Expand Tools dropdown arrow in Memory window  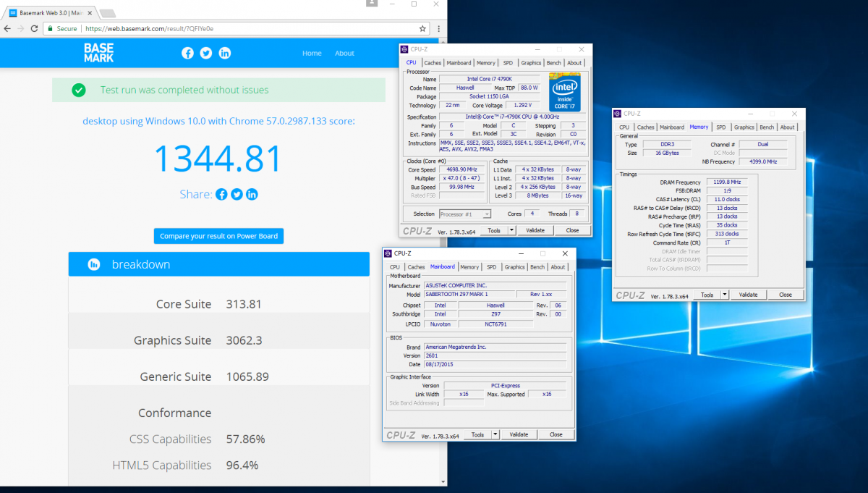point(725,295)
